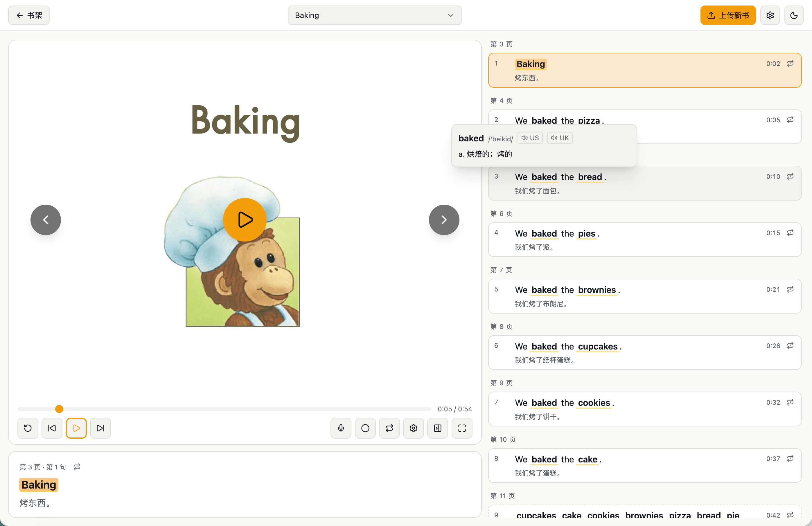Screen dimensions: 812x526
Task: Click the playback progress slider handle
Action: pyautogui.click(x=59, y=409)
